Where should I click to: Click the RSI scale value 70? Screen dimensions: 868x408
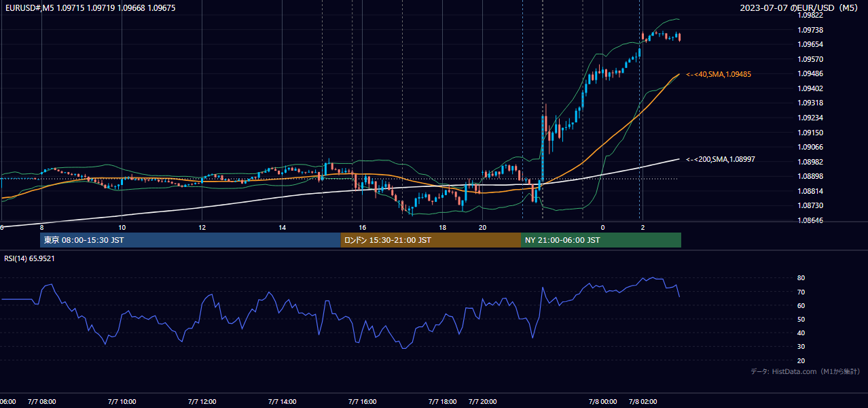tap(801, 292)
